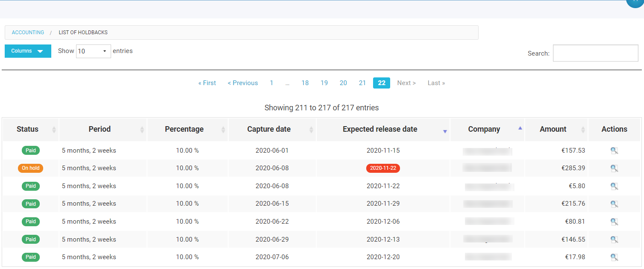
Task: Click the sort arrows on the Period header
Action: pos(141,129)
